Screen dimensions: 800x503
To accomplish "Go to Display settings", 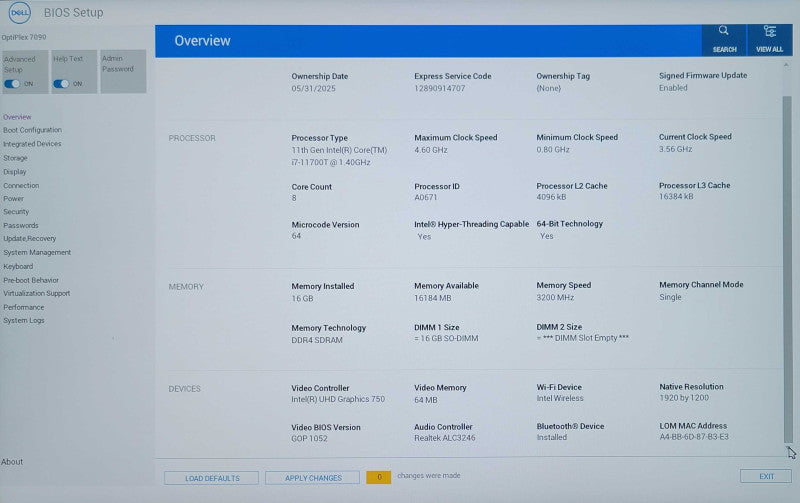I will tap(15, 172).
